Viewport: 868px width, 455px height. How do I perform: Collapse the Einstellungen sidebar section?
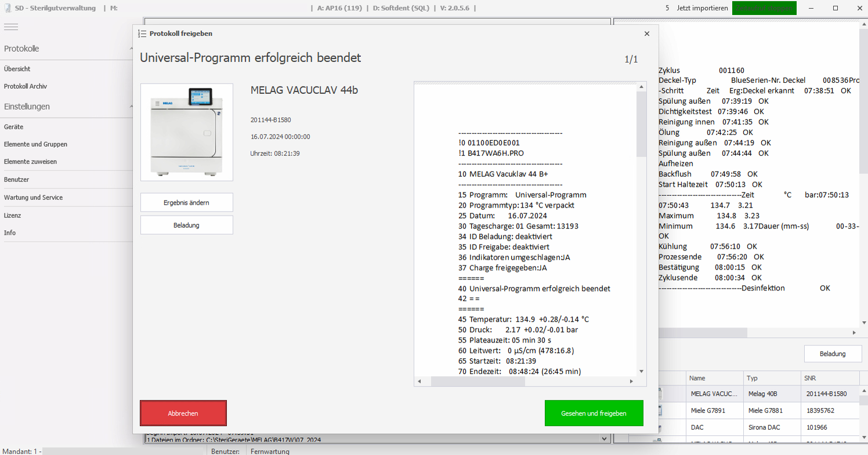point(131,107)
